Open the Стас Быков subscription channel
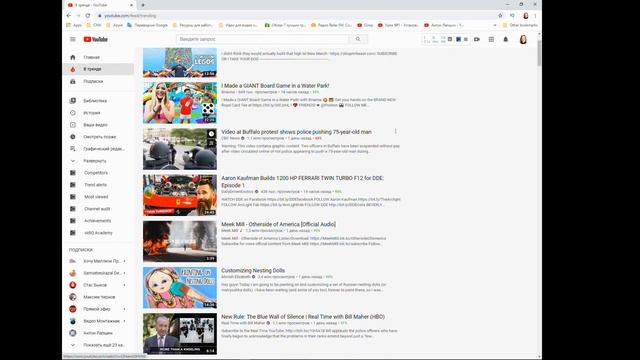The image size is (640, 360). [98, 285]
